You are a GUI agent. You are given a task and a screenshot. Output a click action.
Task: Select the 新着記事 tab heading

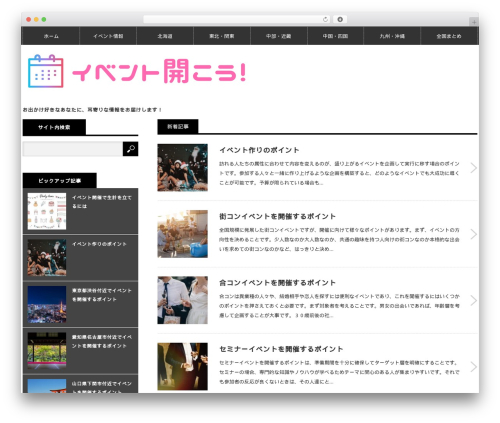(x=178, y=127)
